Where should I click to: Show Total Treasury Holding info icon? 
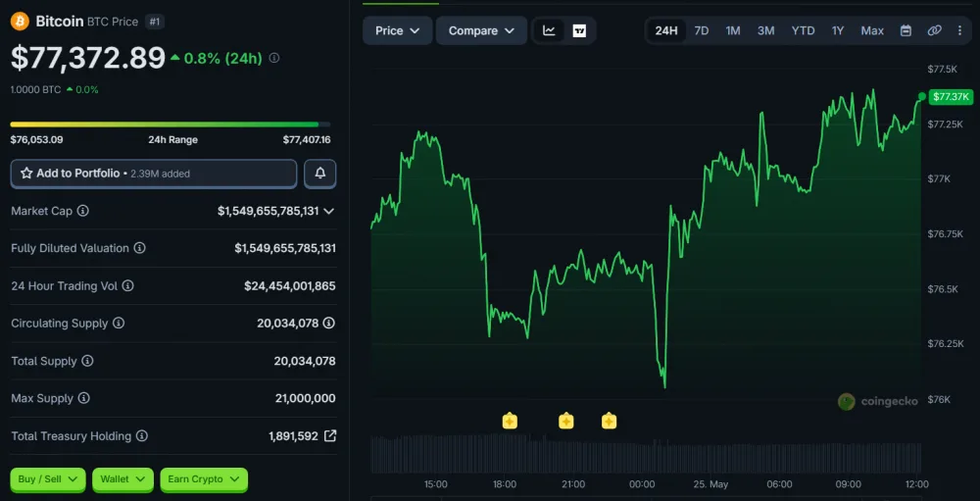[142, 436]
